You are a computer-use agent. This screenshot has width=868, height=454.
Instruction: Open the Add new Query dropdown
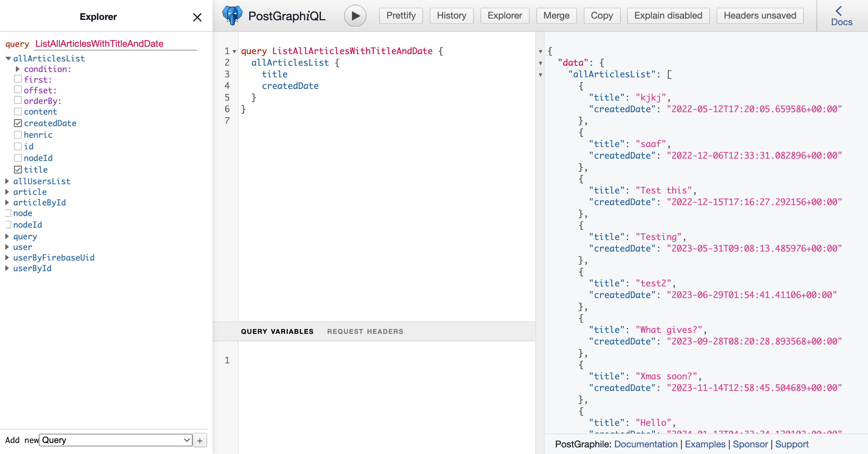pos(116,440)
